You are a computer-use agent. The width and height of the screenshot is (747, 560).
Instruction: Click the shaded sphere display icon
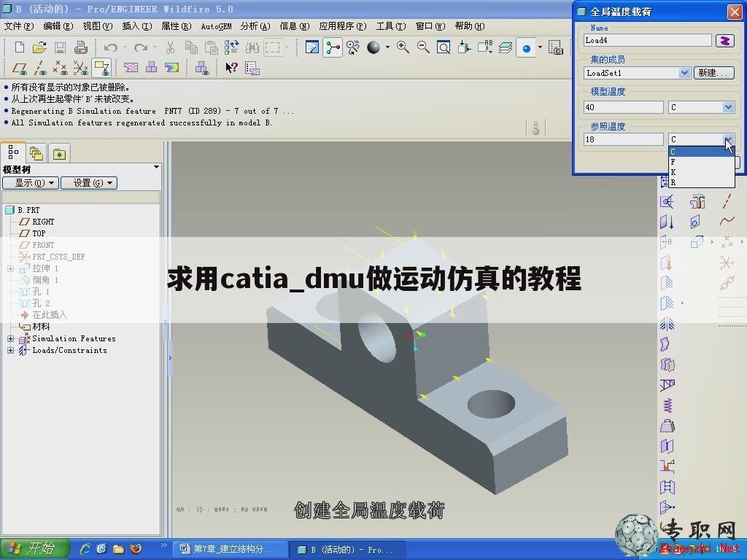[373, 47]
